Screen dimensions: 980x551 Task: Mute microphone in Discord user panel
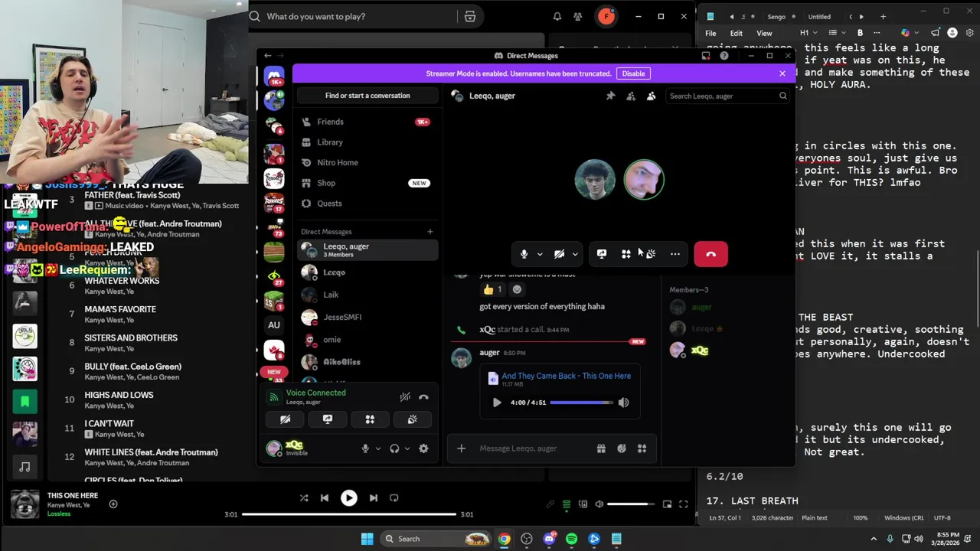point(365,448)
